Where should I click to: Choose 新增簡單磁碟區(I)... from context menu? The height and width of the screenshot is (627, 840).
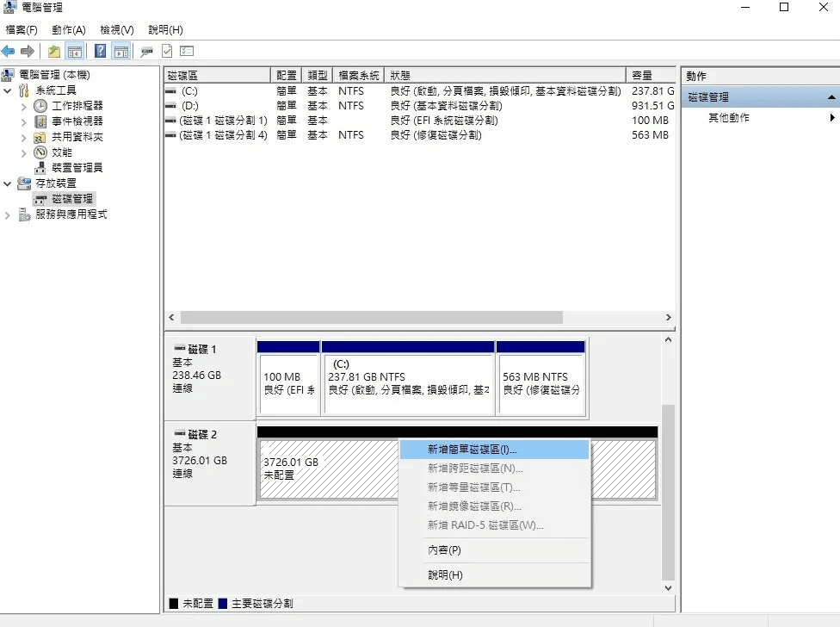495,449
